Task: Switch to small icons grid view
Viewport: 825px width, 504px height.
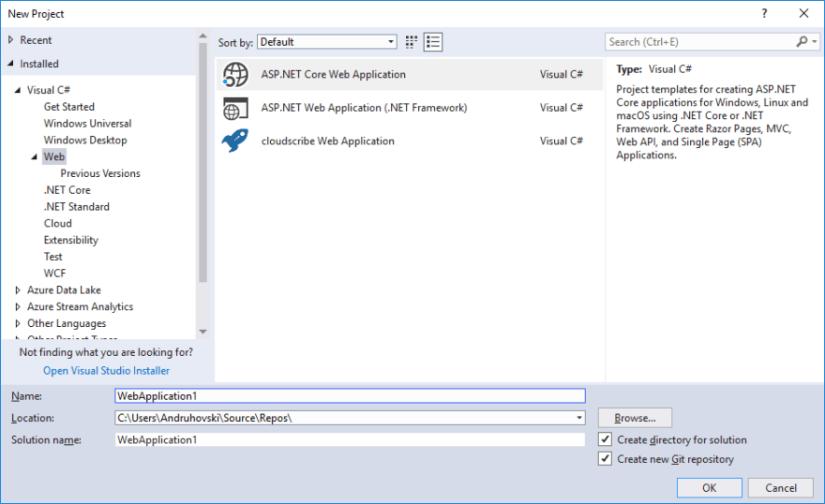Action: 412,42
